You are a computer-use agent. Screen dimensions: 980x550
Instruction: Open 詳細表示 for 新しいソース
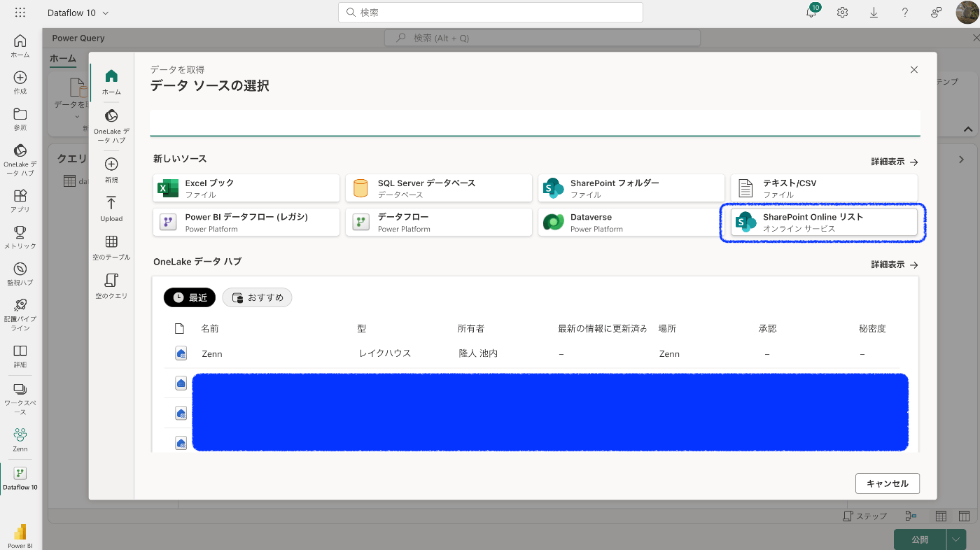pyautogui.click(x=895, y=162)
